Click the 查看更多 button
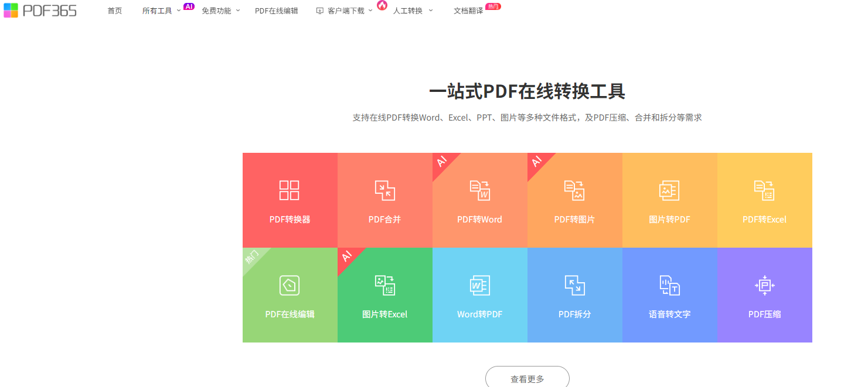868x387 pixels. tap(527, 379)
